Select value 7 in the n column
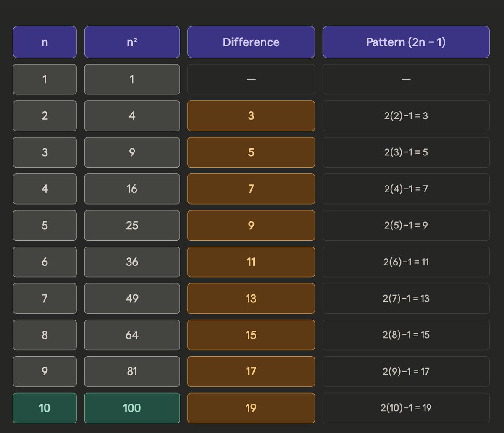The height and width of the screenshot is (433, 504). click(x=45, y=298)
